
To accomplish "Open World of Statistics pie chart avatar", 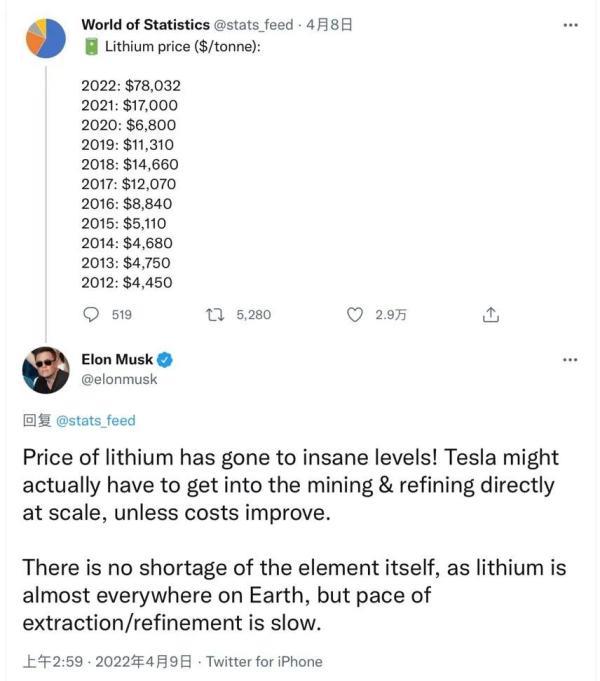I will [45, 35].
